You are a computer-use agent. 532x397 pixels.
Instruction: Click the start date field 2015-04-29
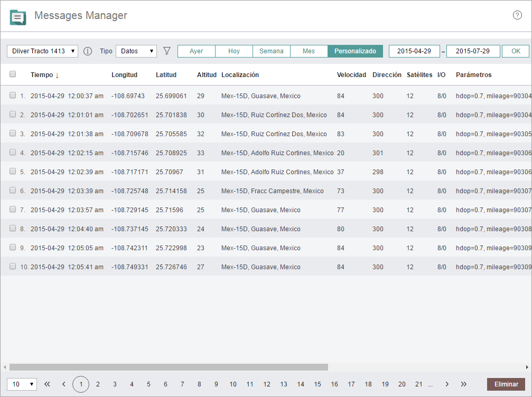[x=414, y=51]
